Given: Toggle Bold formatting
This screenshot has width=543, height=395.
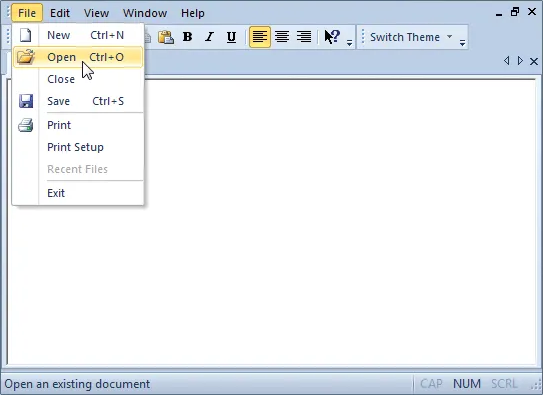Looking at the screenshot, I should [188, 37].
